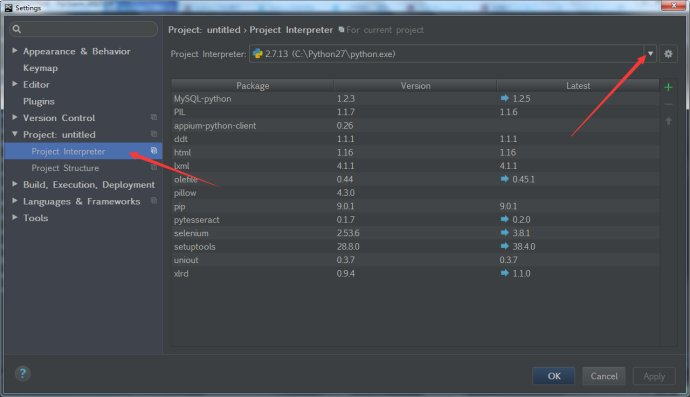Open Plugins settings page
This screenshot has width=690, height=397.
coord(39,101)
